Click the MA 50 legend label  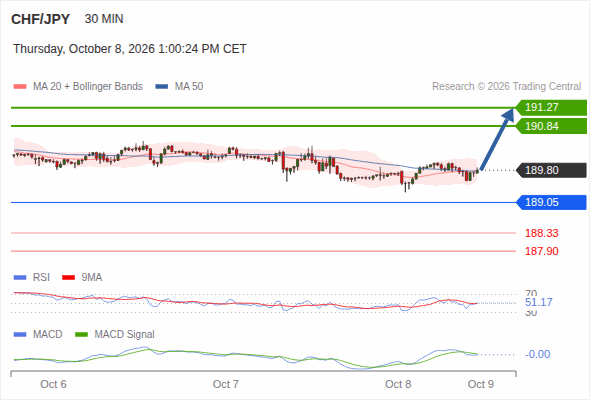click(x=189, y=87)
